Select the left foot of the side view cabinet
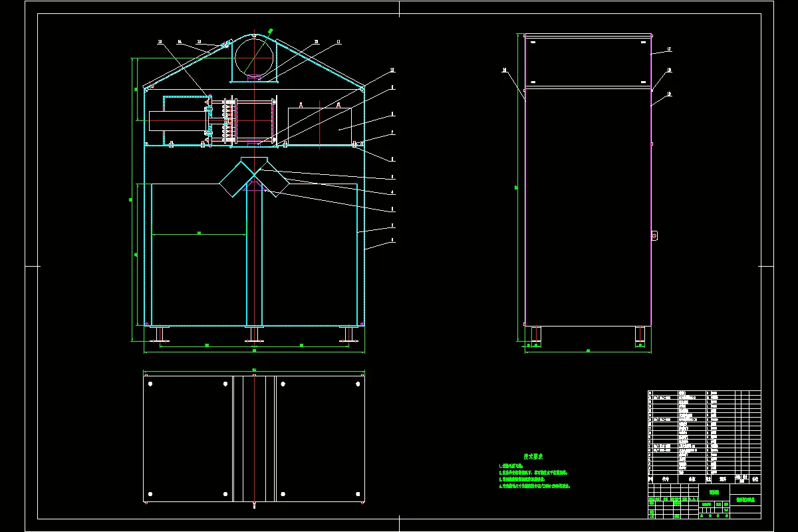The height and width of the screenshot is (532, 798). [536, 334]
